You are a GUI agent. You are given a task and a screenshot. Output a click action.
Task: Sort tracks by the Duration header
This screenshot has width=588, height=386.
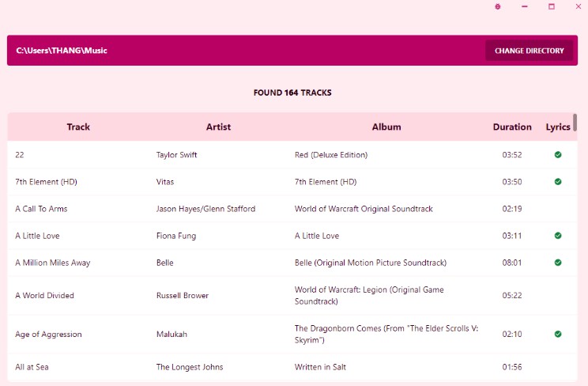[512, 127]
